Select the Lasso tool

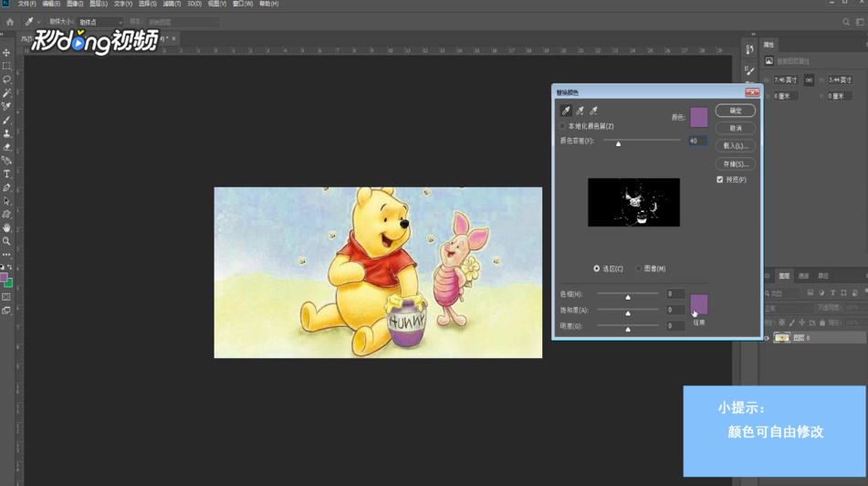pos(6,79)
